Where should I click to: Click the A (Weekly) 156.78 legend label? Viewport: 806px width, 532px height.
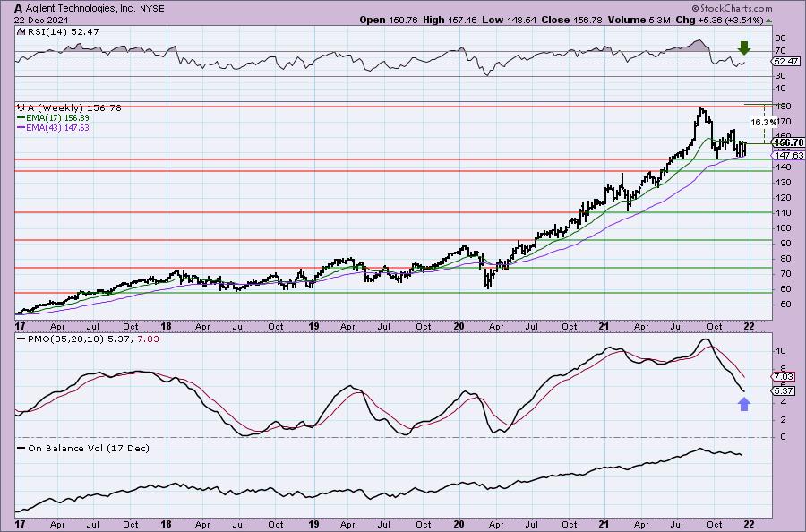[x=74, y=108]
